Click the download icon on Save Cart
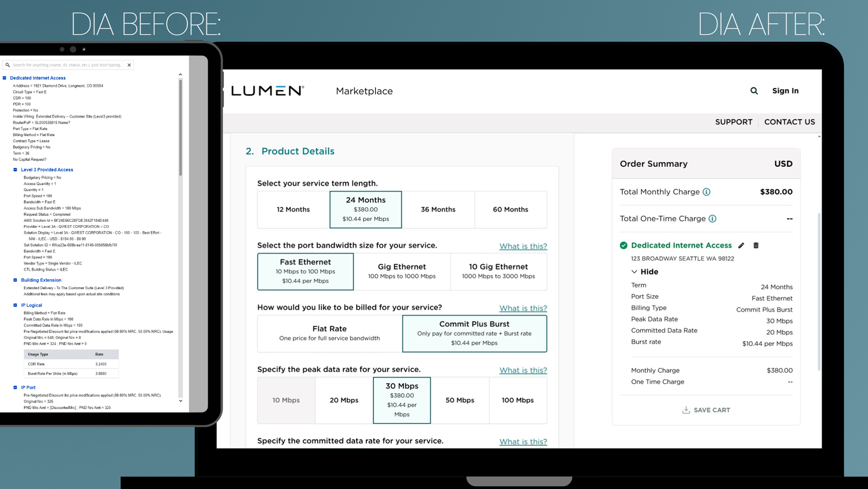Viewport: 868px width, 489px height. pyautogui.click(x=685, y=410)
